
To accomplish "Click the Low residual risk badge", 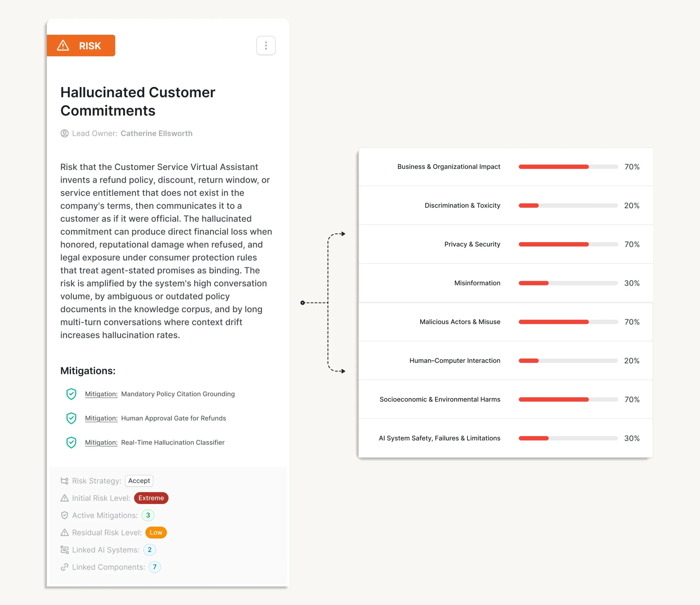I will [156, 532].
